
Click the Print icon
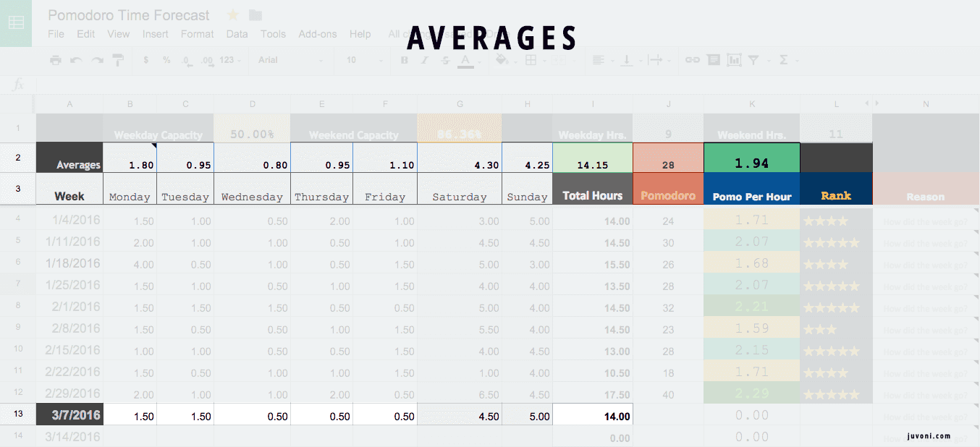56,60
